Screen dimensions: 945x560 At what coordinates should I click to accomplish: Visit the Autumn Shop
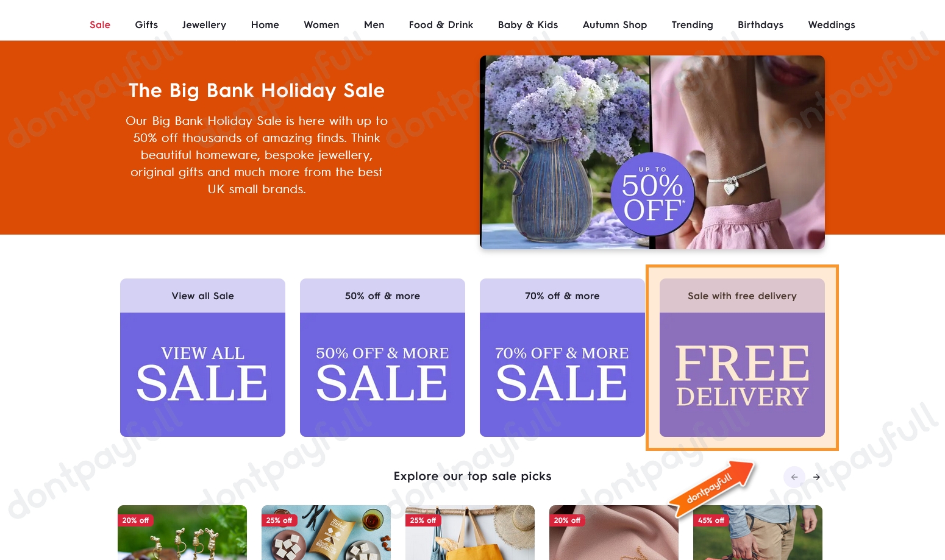tap(615, 24)
